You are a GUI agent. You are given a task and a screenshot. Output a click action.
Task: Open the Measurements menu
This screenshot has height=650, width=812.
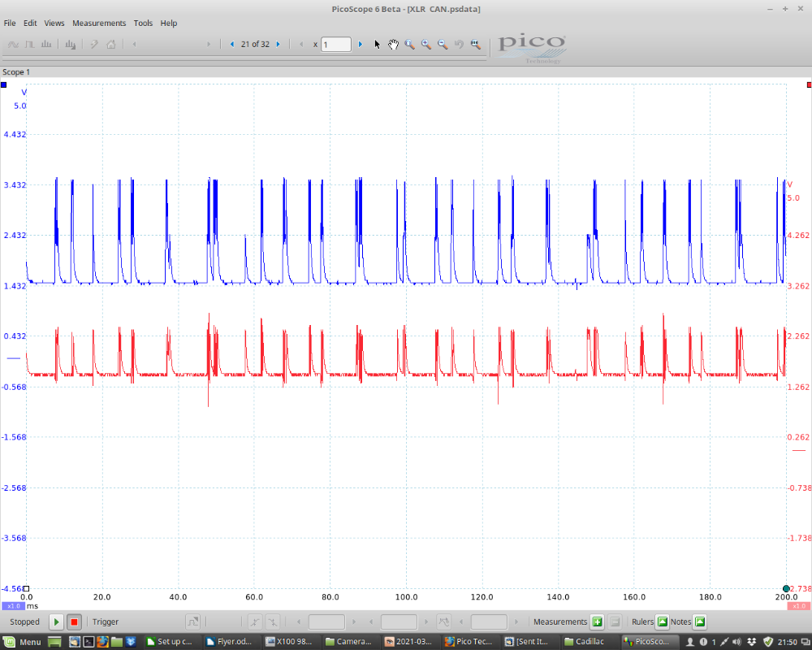click(99, 24)
